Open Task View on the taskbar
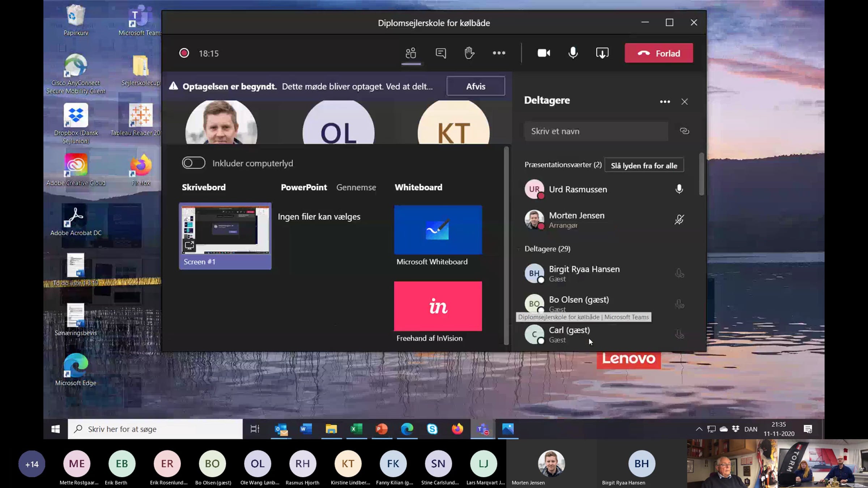Viewport: 868px width, 488px height. 255,429
